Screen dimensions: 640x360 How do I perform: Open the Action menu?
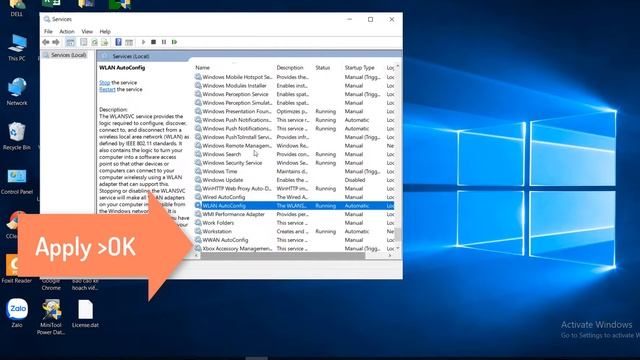click(67, 31)
